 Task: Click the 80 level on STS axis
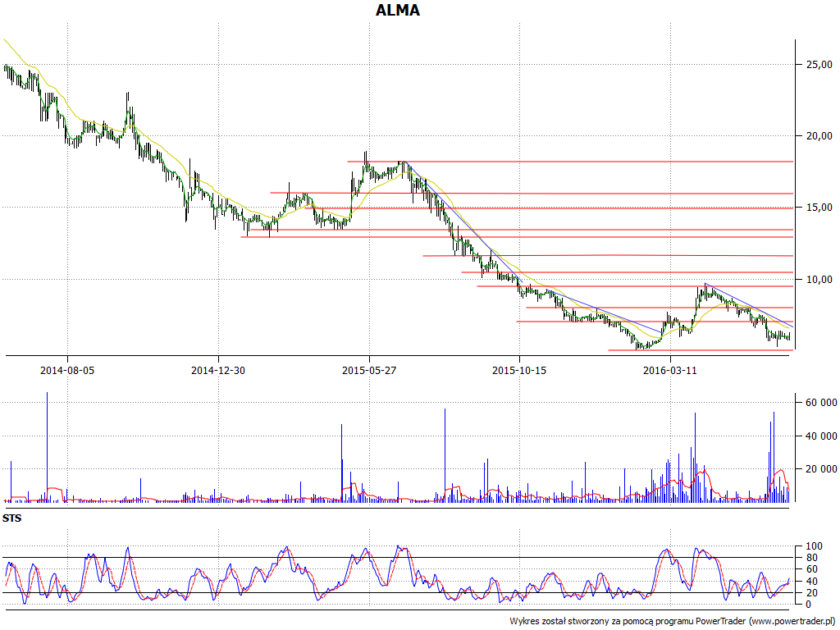[x=811, y=558]
